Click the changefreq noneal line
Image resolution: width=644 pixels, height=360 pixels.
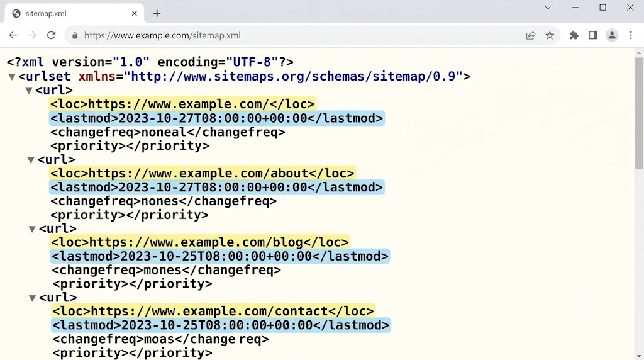click(x=167, y=132)
